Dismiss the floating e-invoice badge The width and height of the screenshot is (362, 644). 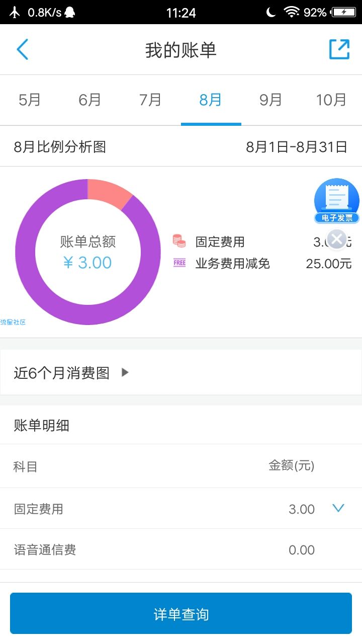(337, 239)
